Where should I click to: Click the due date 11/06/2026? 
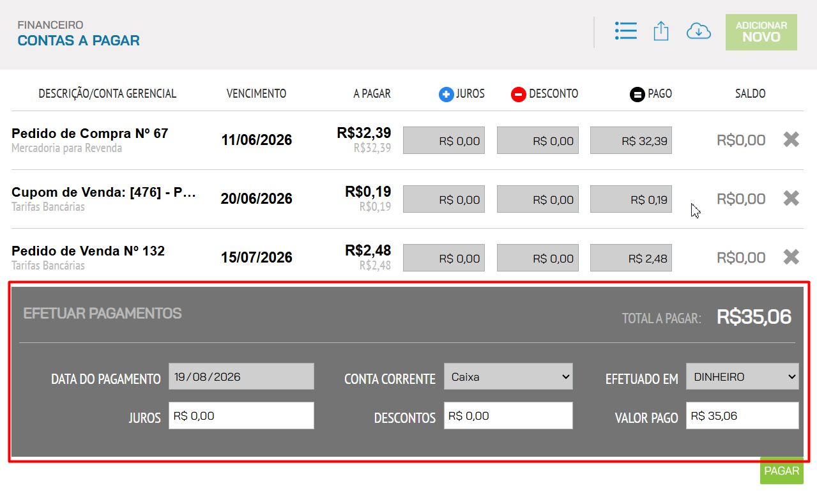(x=257, y=140)
